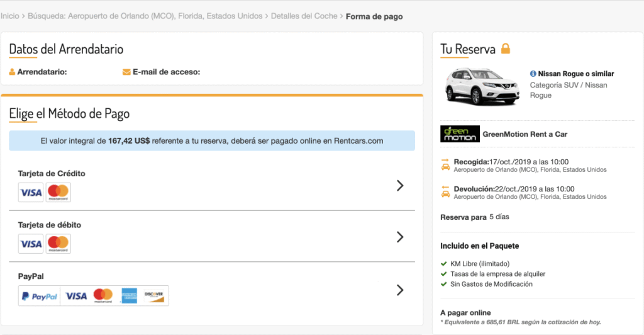Click the PayPal logo in payment options
The width and height of the screenshot is (644, 335).
point(40,296)
